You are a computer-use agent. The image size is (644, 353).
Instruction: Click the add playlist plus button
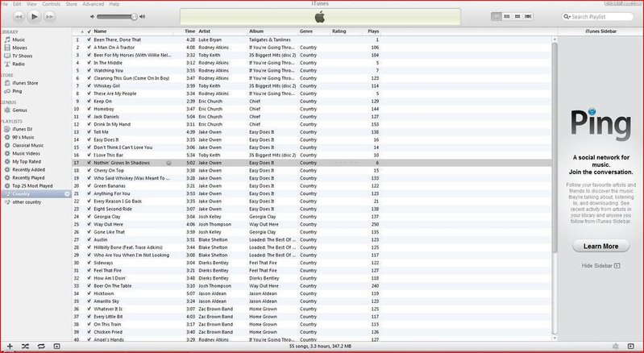(x=10, y=347)
